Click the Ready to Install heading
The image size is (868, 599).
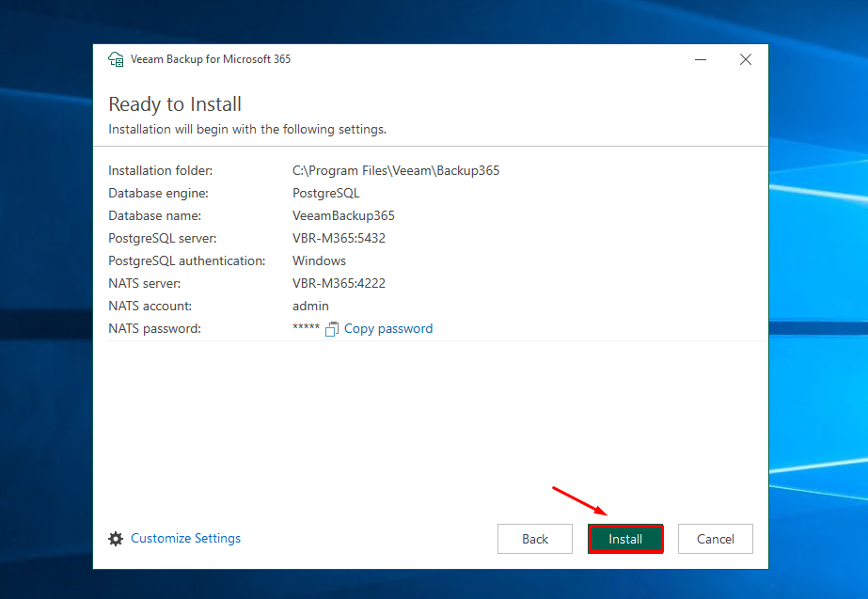175,104
